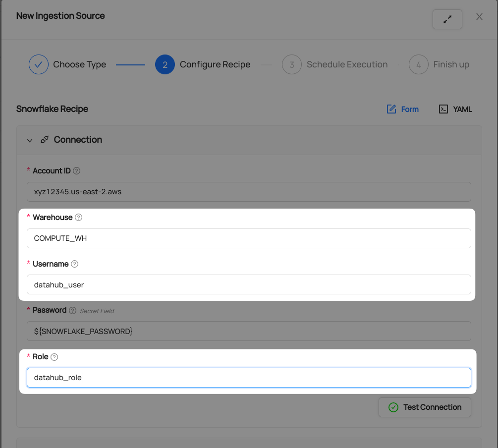This screenshot has width=498, height=448.
Task: Click the Choose Type checkmark step circle
Action: tap(39, 64)
